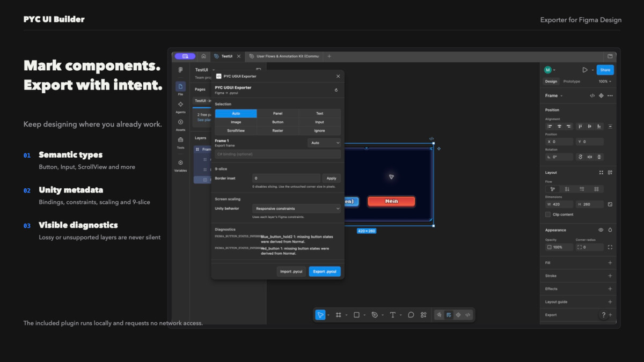Screen dimensions: 644x362
Task: Add a Fill with the plus
Action: click(610, 263)
